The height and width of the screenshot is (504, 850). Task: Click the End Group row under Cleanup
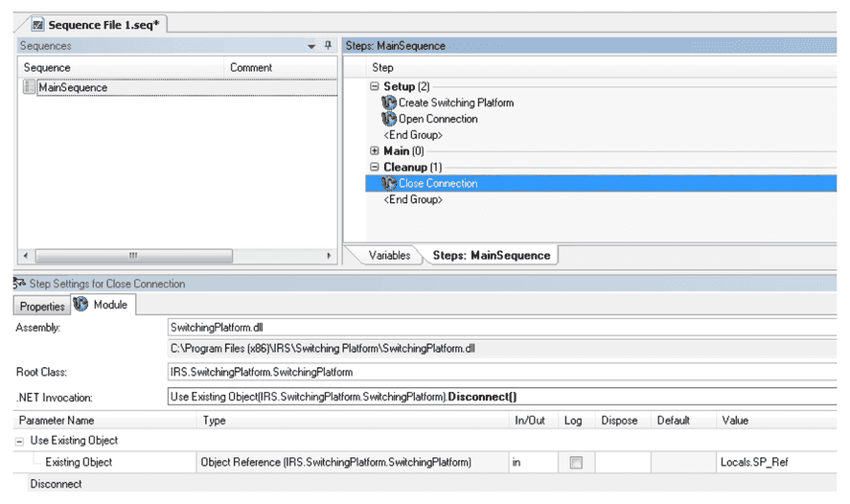pos(413,199)
